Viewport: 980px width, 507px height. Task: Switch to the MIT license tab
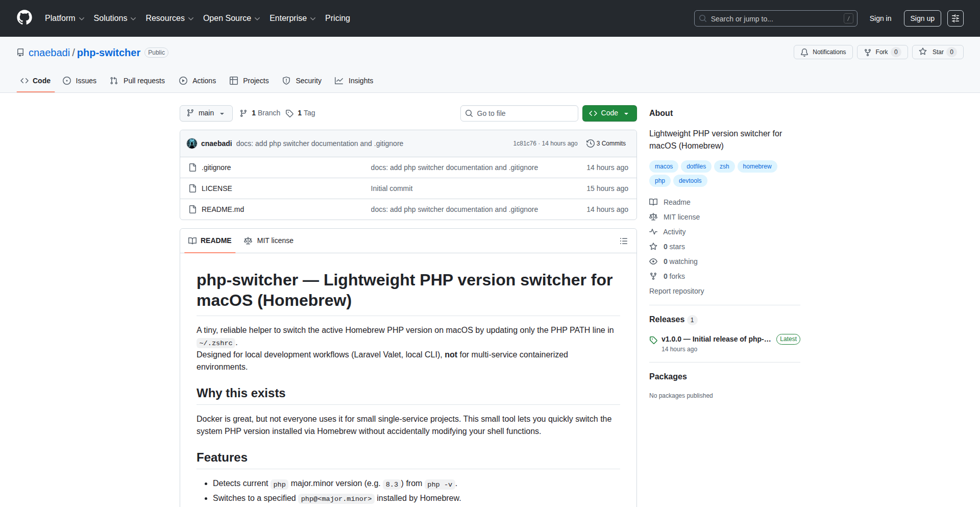point(269,240)
